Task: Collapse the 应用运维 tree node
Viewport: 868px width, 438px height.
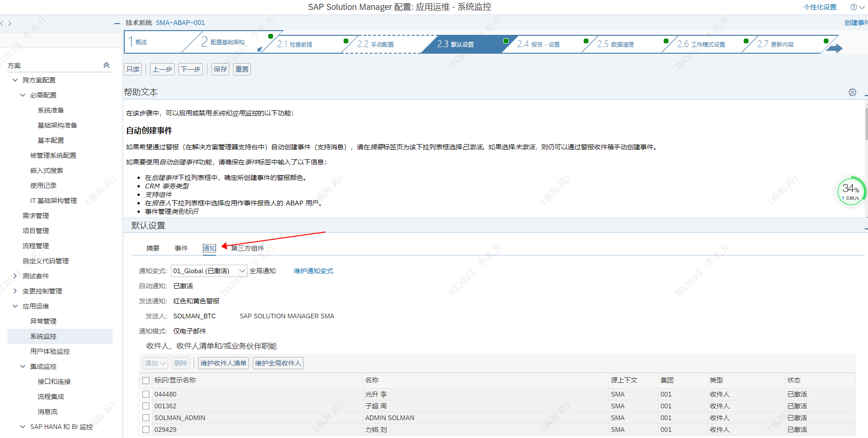Action: tap(15, 306)
